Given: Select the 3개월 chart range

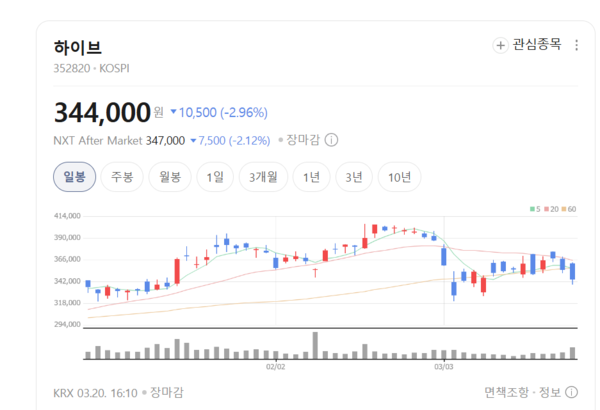Looking at the screenshot, I should point(264,177).
